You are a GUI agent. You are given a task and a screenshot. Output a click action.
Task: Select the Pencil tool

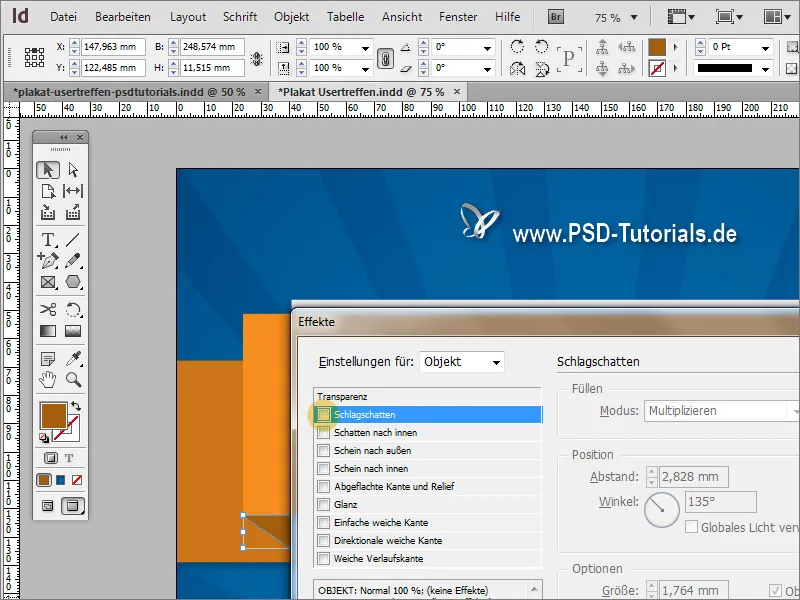(x=73, y=261)
